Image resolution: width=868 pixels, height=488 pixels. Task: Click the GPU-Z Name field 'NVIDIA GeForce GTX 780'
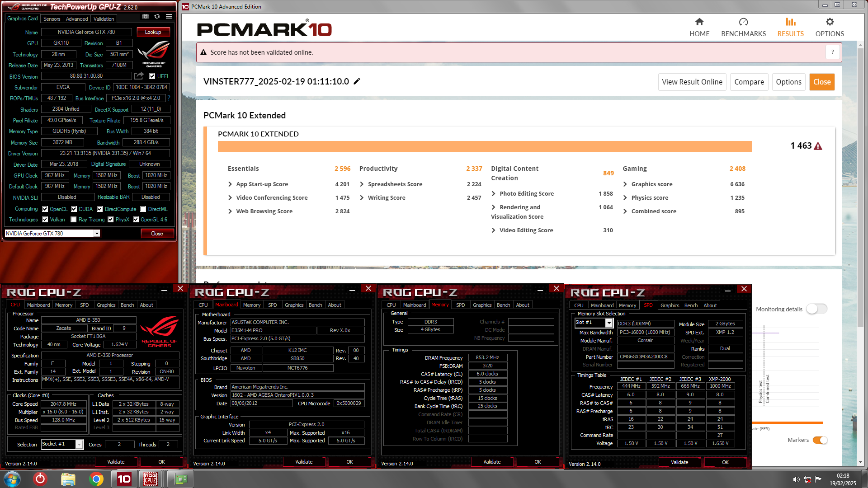pos(86,32)
